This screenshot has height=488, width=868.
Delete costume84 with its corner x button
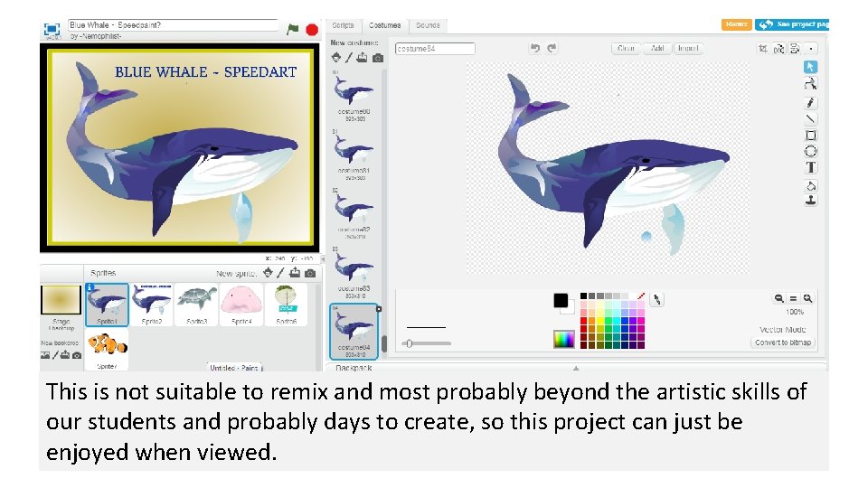[x=379, y=309]
